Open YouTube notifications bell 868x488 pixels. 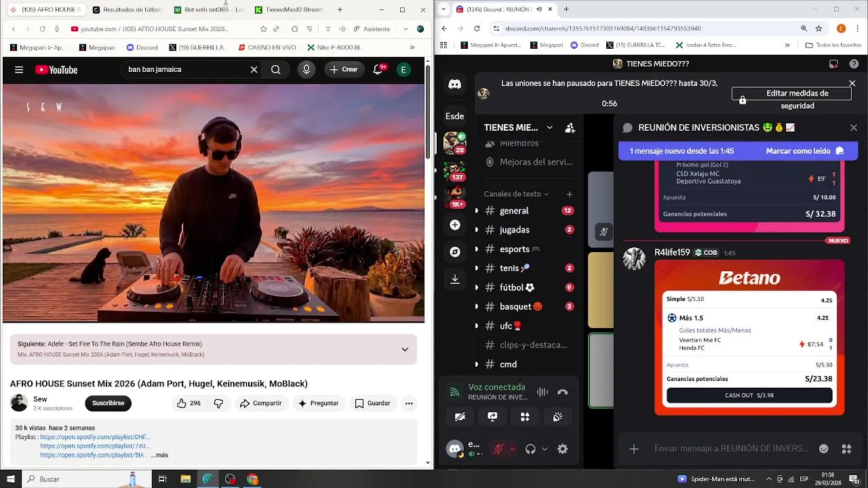coord(378,69)
